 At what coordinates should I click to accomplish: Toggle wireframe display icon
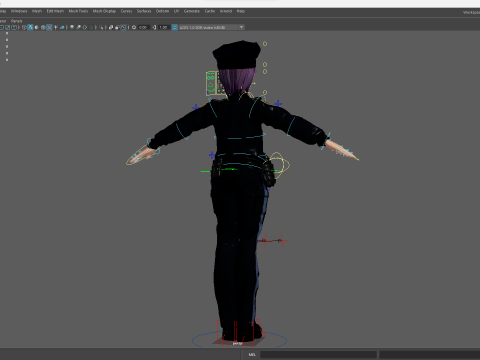(24, 27)
